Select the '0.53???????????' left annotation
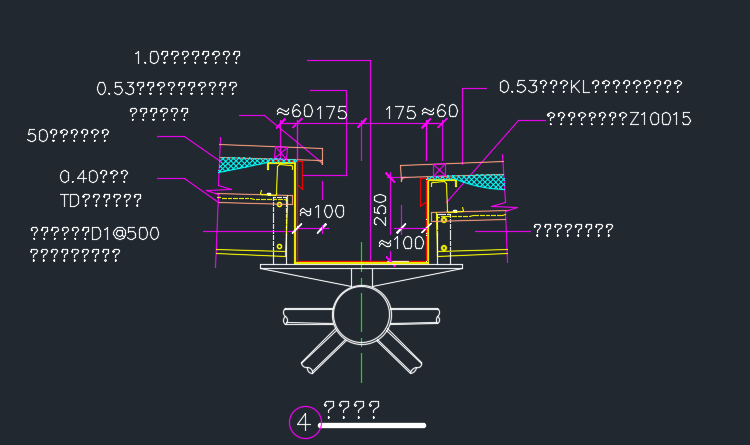Viewport: 750px width, 445px height. point(167,89)
